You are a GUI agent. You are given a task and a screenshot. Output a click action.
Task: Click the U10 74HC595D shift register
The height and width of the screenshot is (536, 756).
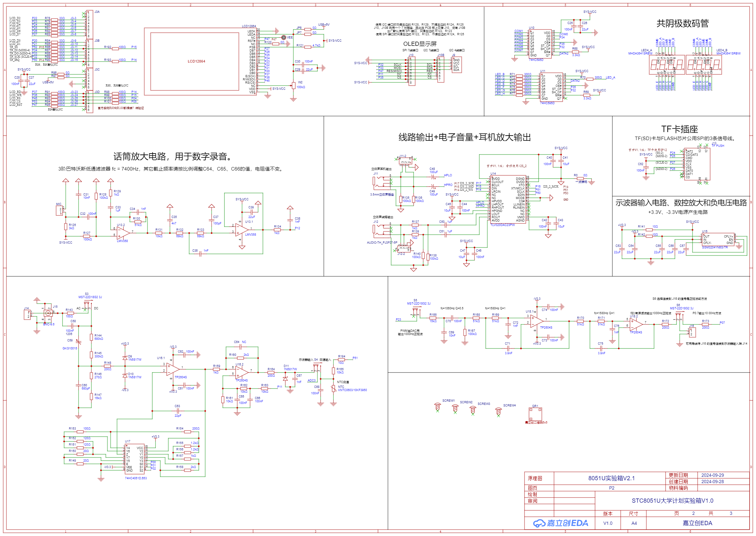541,44
